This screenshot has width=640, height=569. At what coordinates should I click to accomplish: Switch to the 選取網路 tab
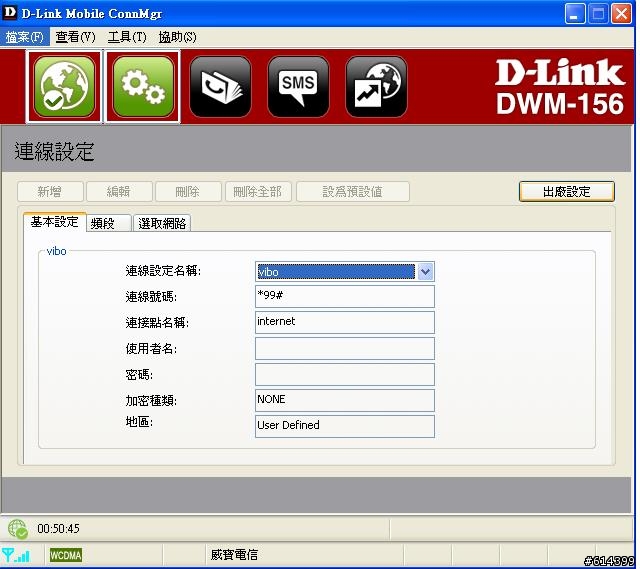click(x=162, y=223)
